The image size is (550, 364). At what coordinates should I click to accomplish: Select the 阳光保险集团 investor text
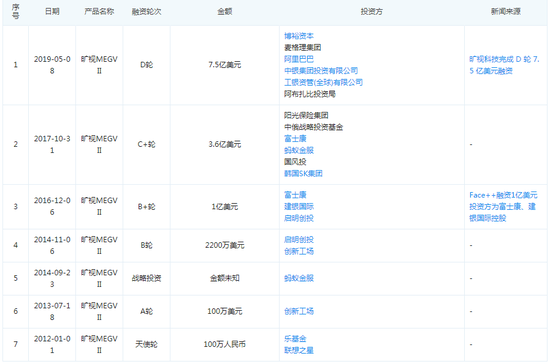point(306,115)
